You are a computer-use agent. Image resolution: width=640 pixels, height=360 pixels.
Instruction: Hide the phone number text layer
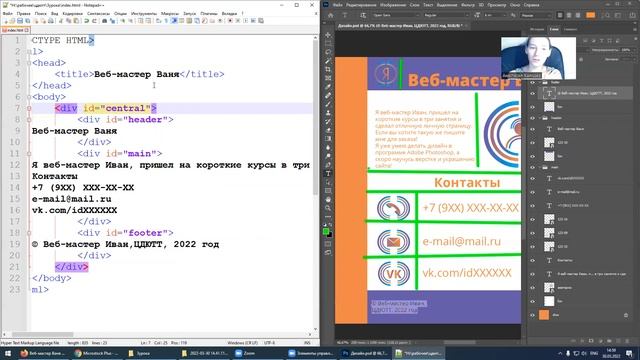532,206
